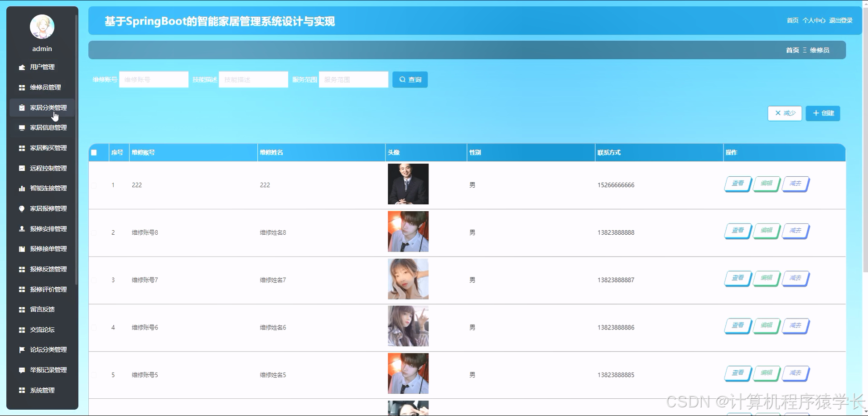The height and width of the screenshot is (416, 868).
Task: Click the 维修账号 column header
Action: tap(193, 153)
